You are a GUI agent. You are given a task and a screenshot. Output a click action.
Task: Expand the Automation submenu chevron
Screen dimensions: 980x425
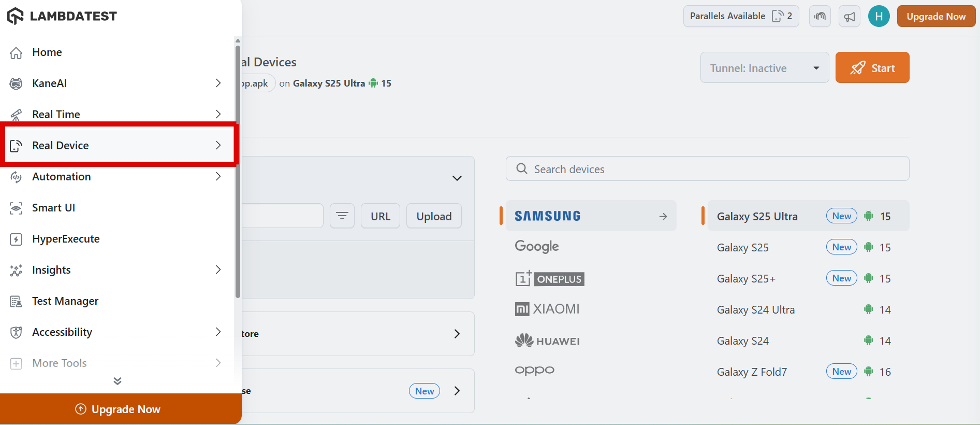pyautogui.click(x=218, y=176)
